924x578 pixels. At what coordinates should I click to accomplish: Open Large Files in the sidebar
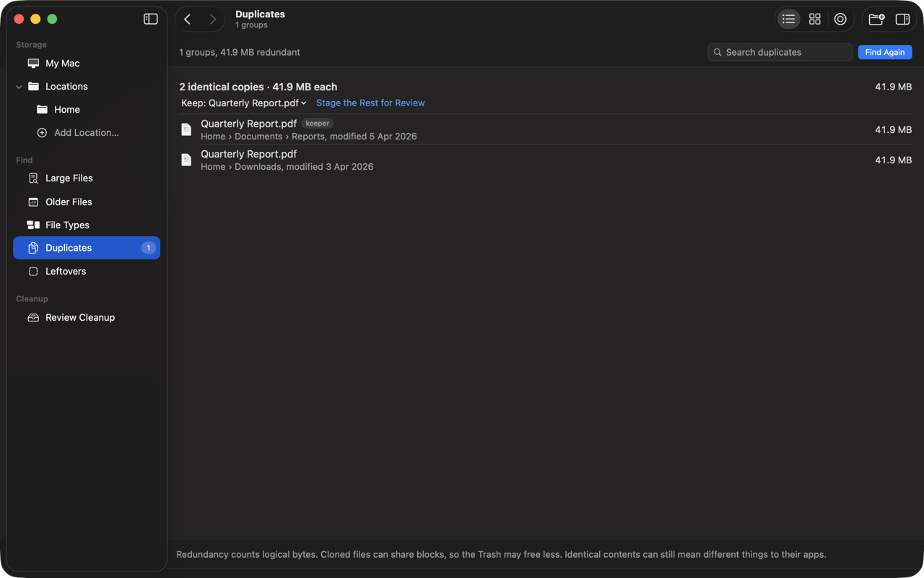point(87,178)
